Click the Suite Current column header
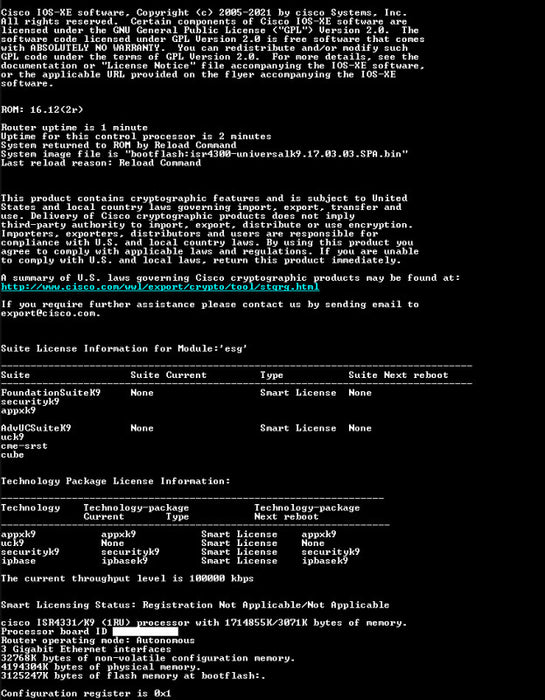This screenshot has width=545, height=700. [169, 375]
